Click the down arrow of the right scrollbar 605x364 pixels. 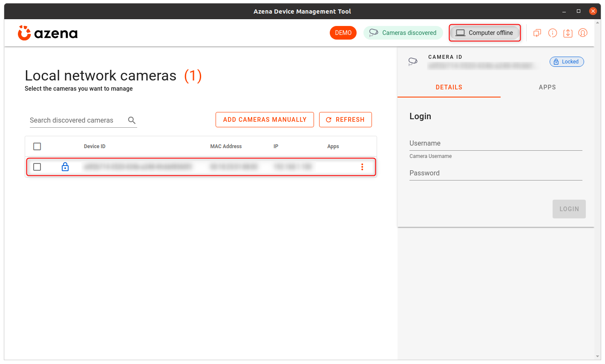pyautogui.click(x=597, y=357)
